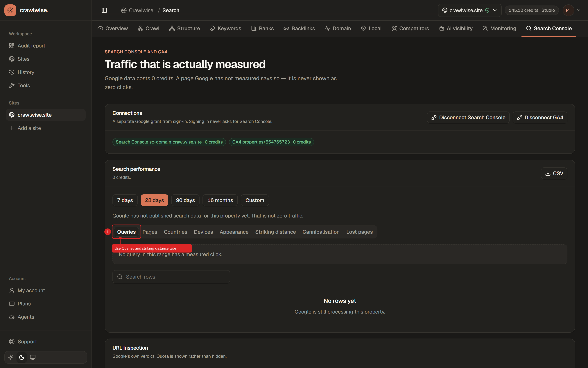The height and width of the screenshot is (368, 588).
Task: Select the Devices sub-tab
Action: 203,232
